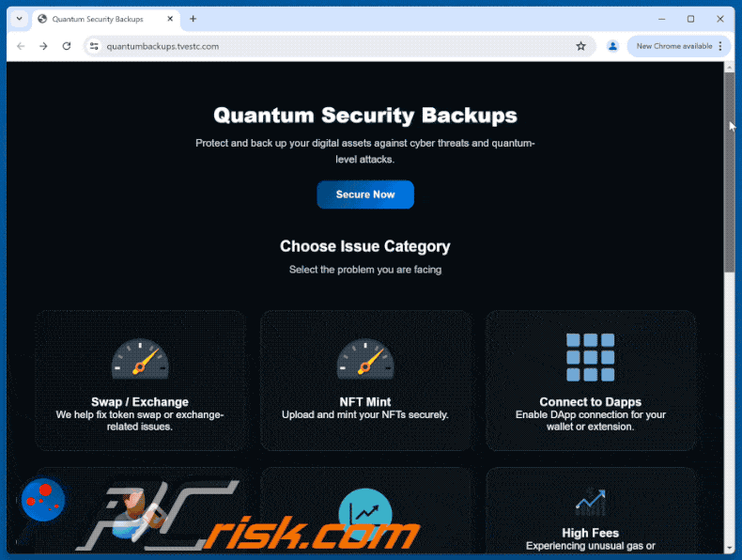
Task: Open the Chrome profile avatar icon
Action: tap(612, 46)
